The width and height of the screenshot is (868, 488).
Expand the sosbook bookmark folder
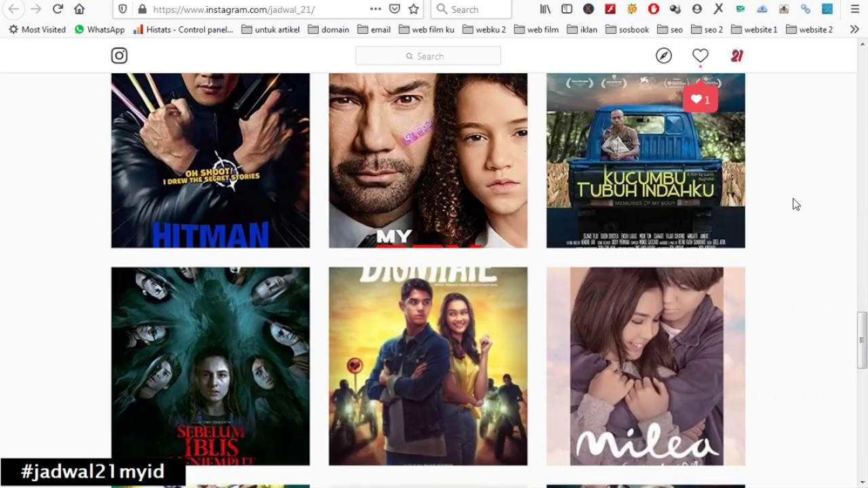[x=627, y=29]
